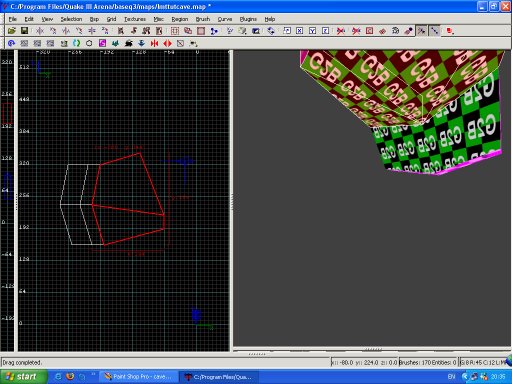Flip selection along the Y axis

tap(66, 31)
